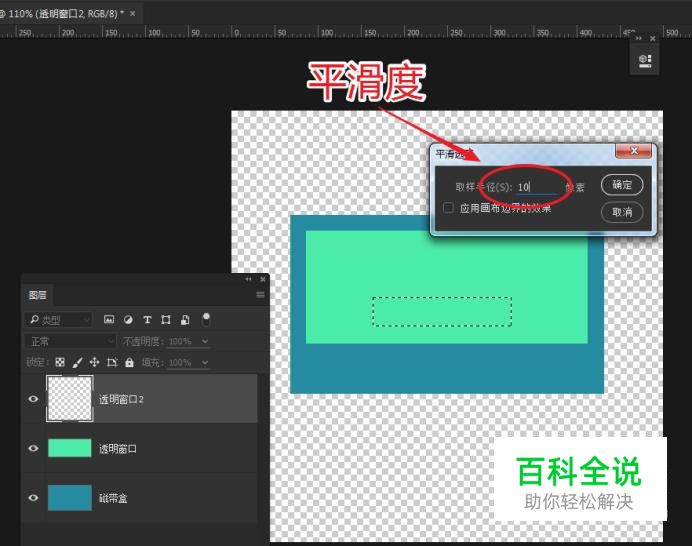Filter layers by type (T) icon
This screenshot has width=692, height=546.
147,320
